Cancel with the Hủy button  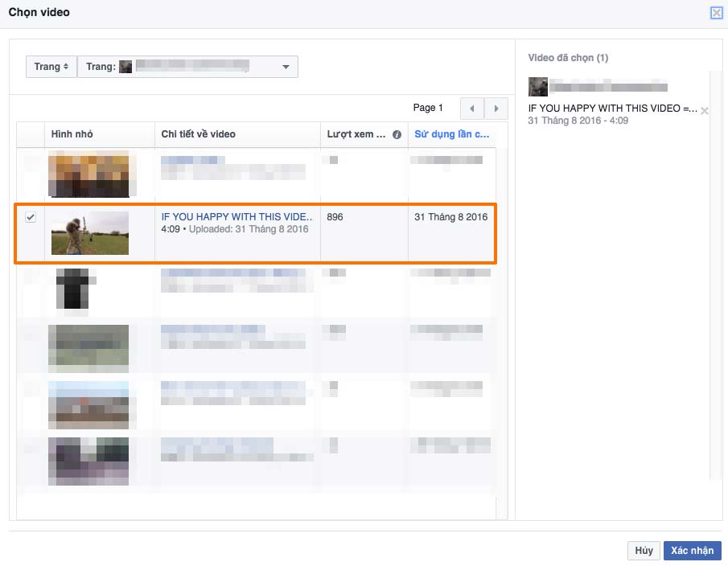[644, 551]
